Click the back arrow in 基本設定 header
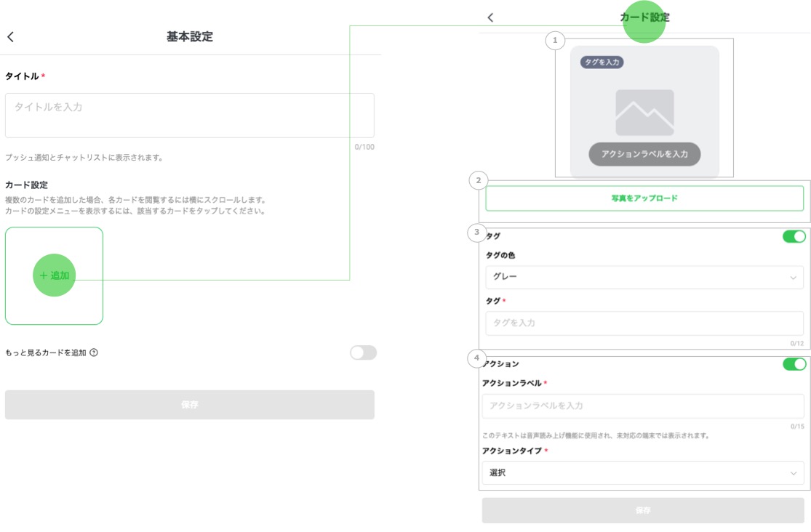 [x=10, y=37]
